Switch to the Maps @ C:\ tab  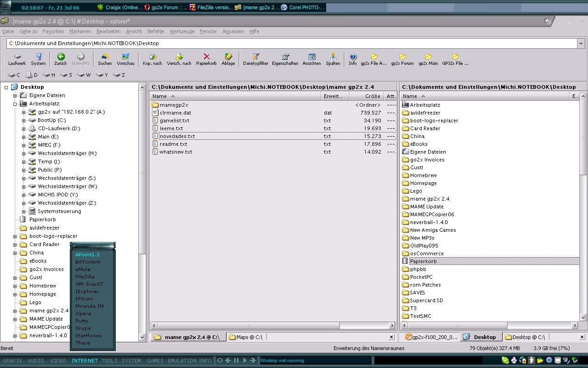point(246,337)
